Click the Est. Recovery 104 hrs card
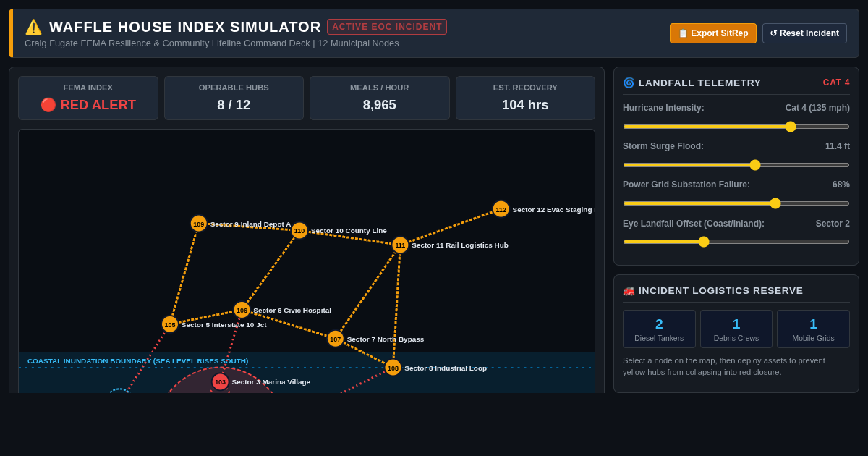 [x=525, y=98]
